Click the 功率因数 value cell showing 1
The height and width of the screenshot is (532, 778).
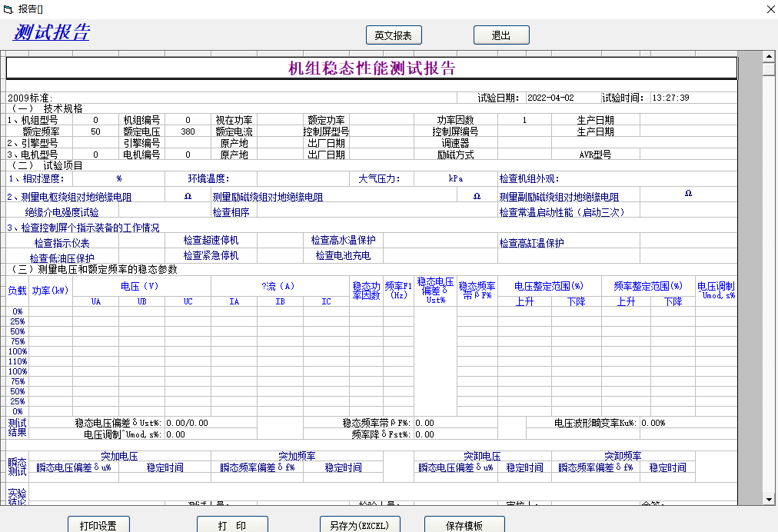(524, 120)
